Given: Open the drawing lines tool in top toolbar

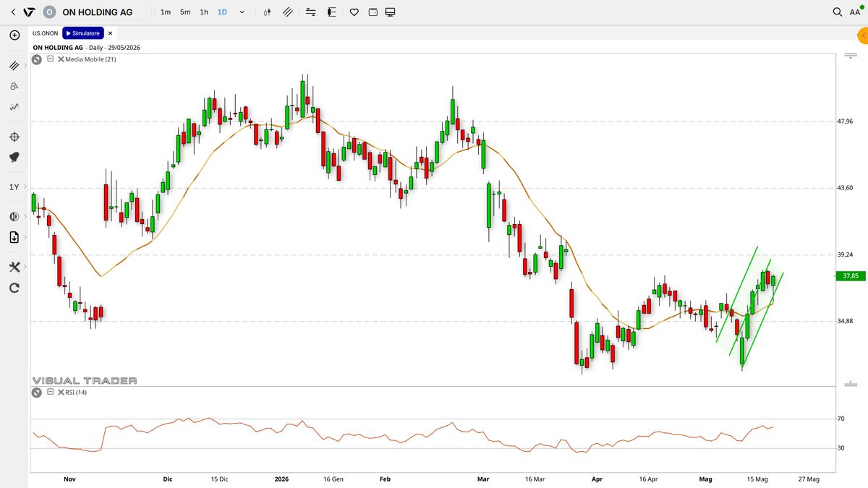Looking at the screenshot, I should tap(288, 12).
